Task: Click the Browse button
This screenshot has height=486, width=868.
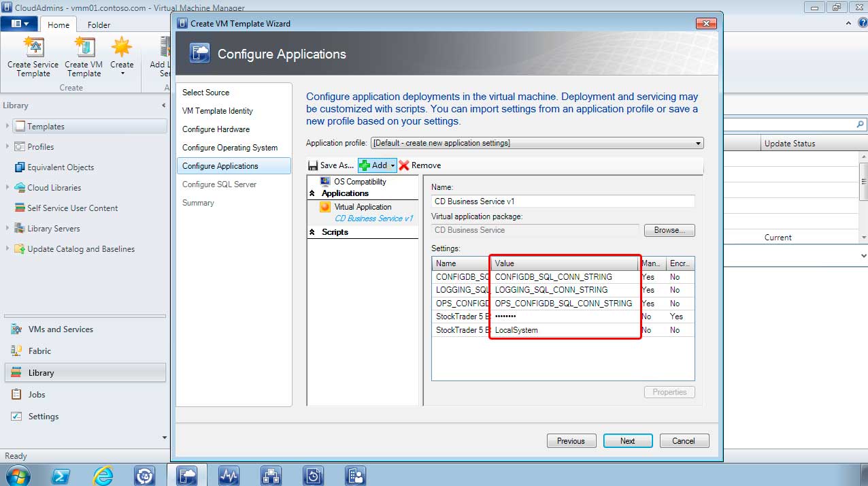Action: tap(669, 230)
